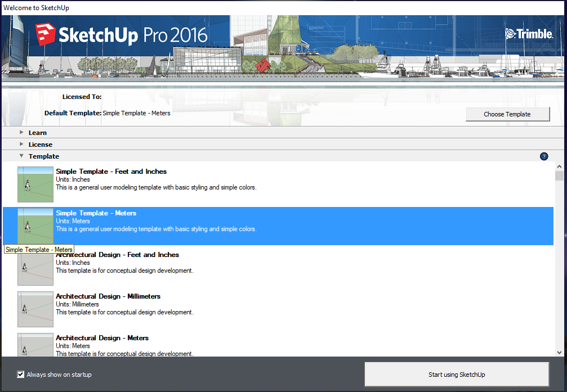
Task: Select the Simple Template Meters thumbnail
Action: click(x=35, y=226)
